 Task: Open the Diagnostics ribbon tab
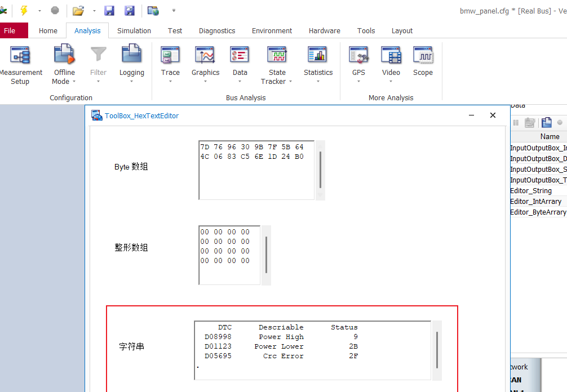(217, 30)
